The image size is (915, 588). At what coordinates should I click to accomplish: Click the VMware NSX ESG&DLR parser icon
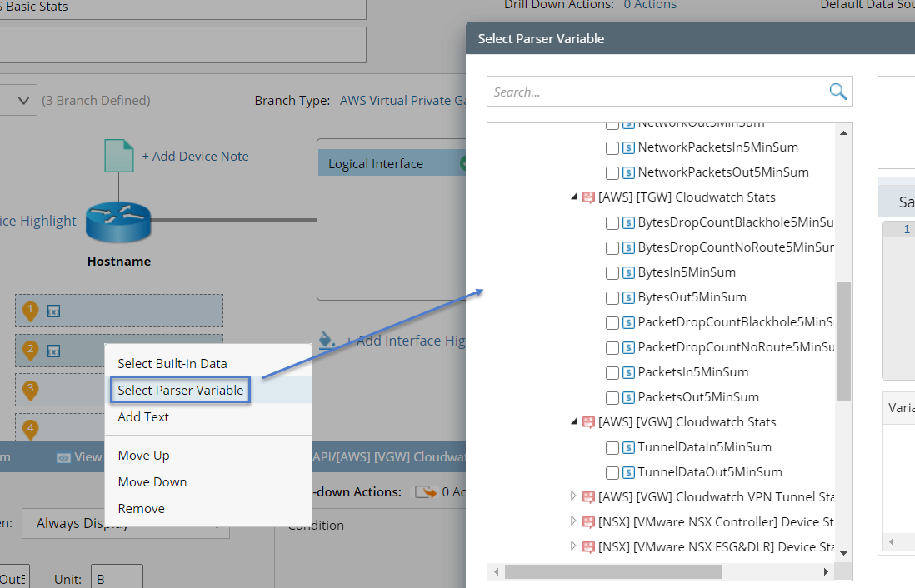(589, 547)
